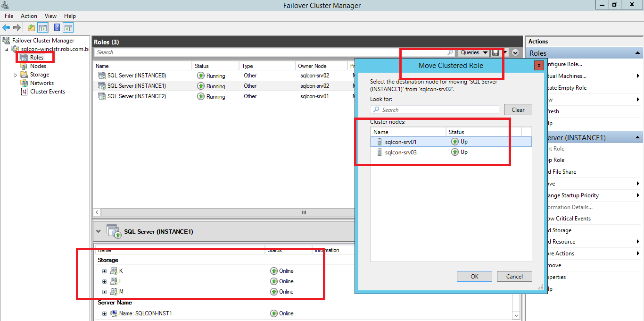
Task: Click the save query disk icon
Action: tap(495, 53)
